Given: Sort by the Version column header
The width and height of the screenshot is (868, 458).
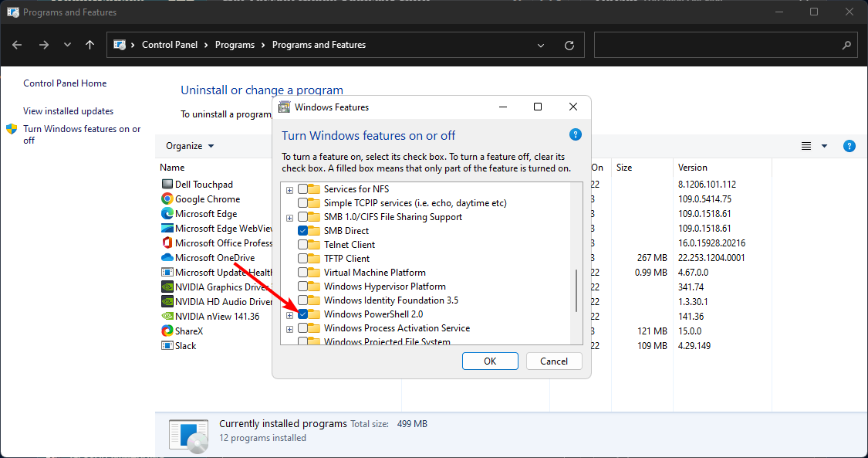Looking at the screenshot, I should 693,168.
